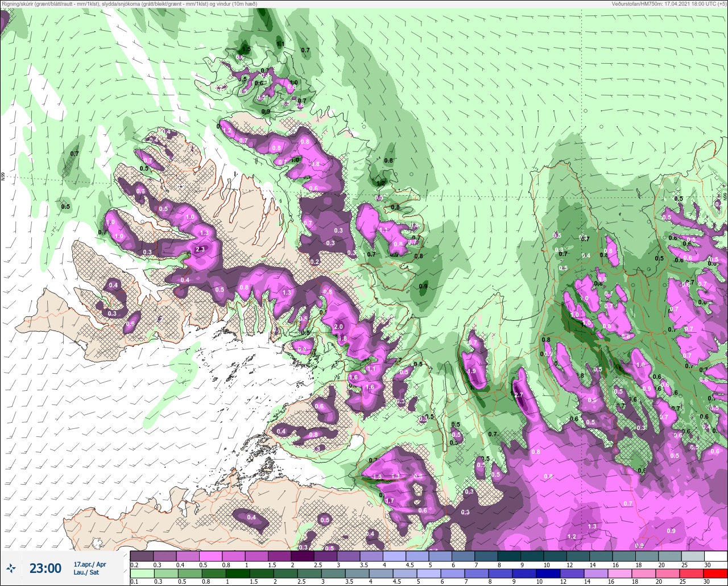This screenshot has height=586, width=728.
Task: Click the 1.9 precipitation value on the map
Action: pos(471,371)
